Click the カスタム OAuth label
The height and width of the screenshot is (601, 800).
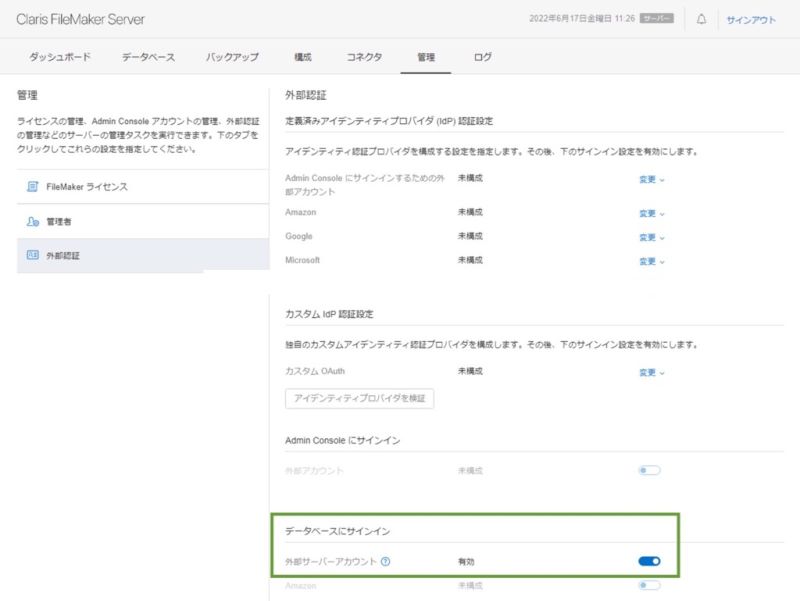click(315, 371)
